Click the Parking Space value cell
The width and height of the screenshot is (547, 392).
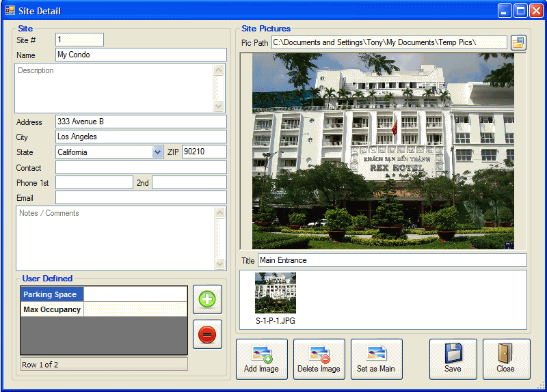(135, 294)
